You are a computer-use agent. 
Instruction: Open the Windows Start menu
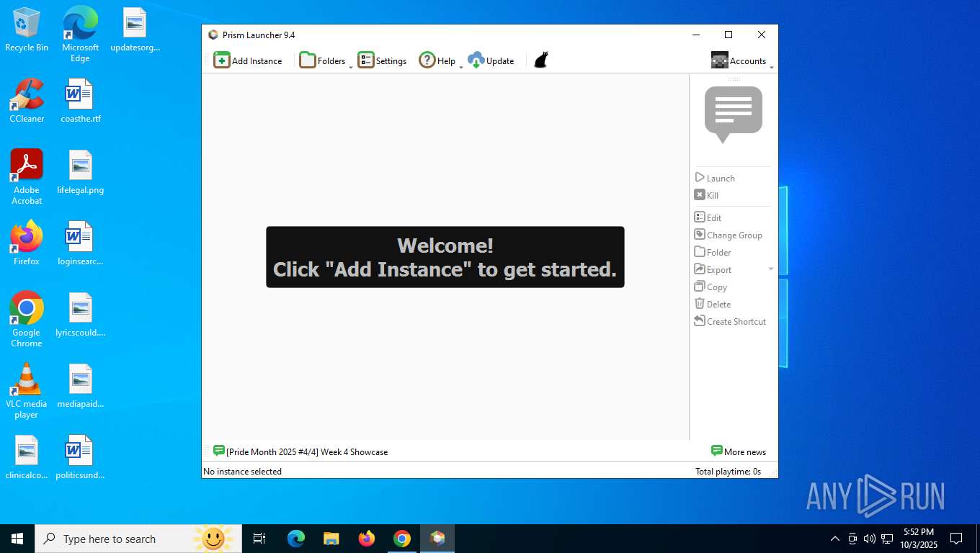click(x=17, y=539)
